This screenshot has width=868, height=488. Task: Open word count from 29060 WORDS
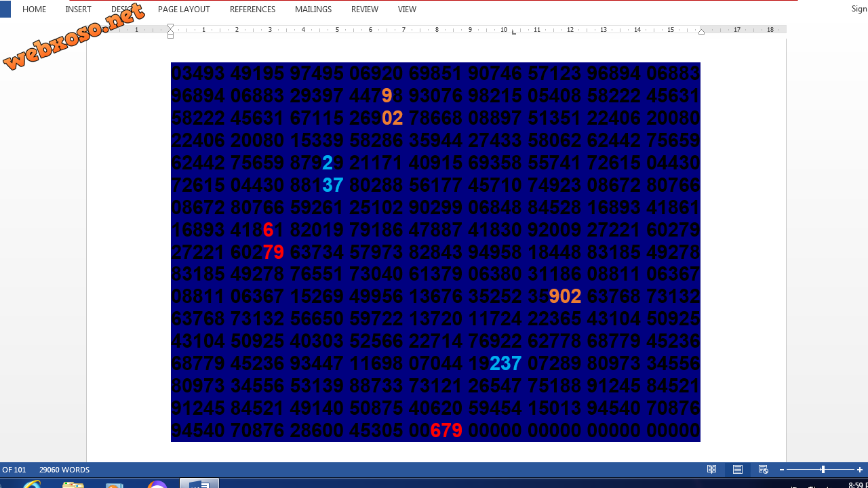pyautogui.click(x=64, y=470)
